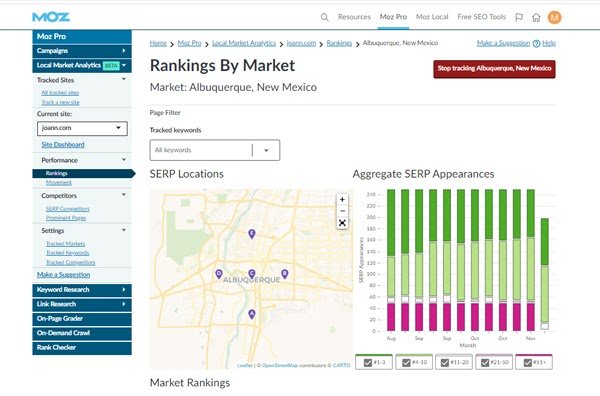Open Free SEO Tools menu

481,17
